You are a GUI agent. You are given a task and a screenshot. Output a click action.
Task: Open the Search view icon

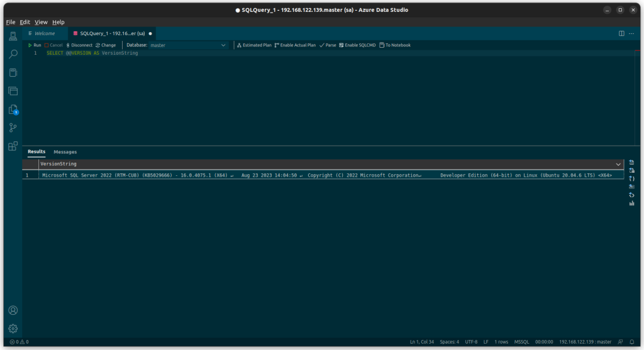click(13, 54)
